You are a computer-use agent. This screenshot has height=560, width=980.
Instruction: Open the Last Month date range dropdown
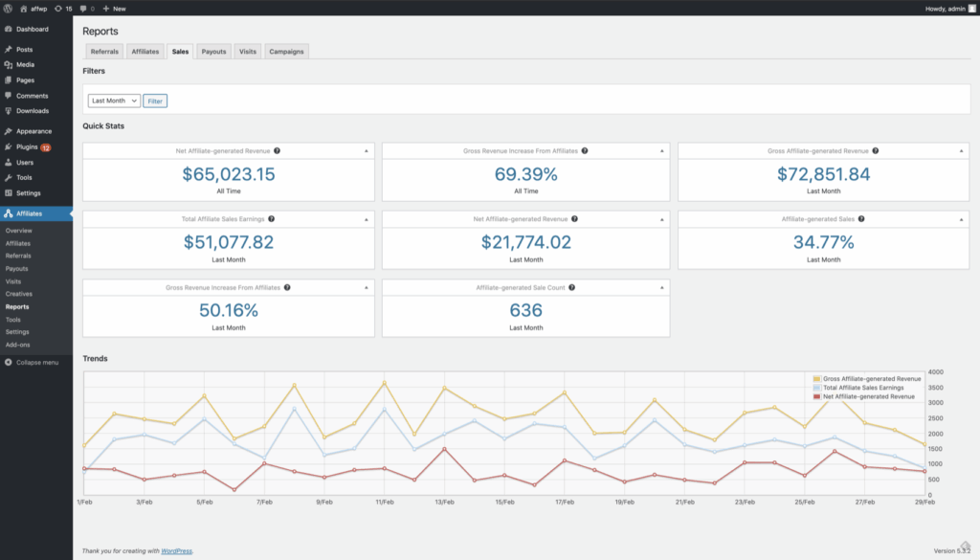click(113, 99)
